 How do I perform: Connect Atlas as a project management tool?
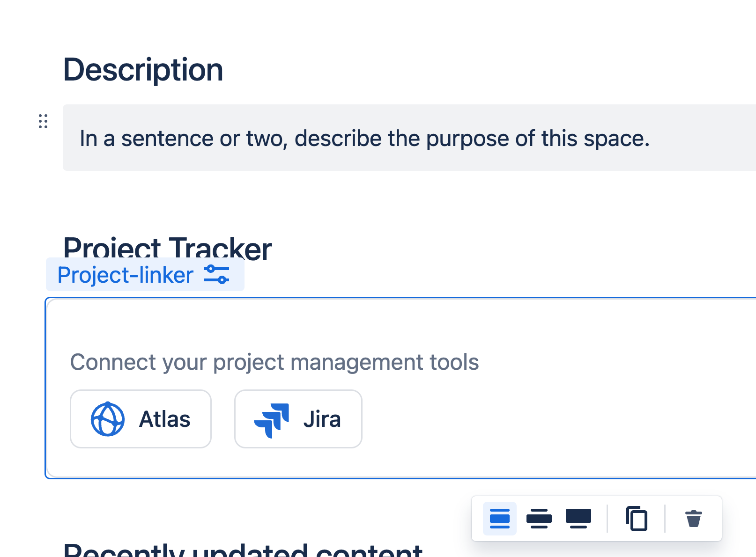[141, 419]
